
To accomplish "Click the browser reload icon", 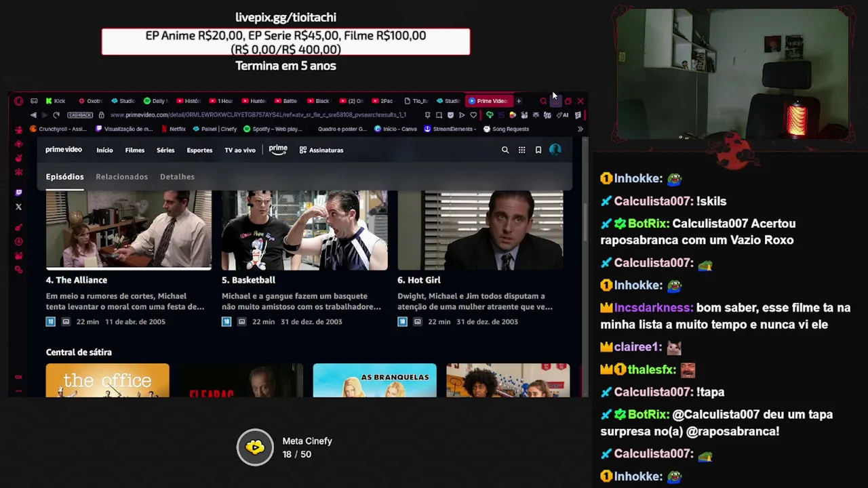I will pyautogui.click(x=56, y=115).
